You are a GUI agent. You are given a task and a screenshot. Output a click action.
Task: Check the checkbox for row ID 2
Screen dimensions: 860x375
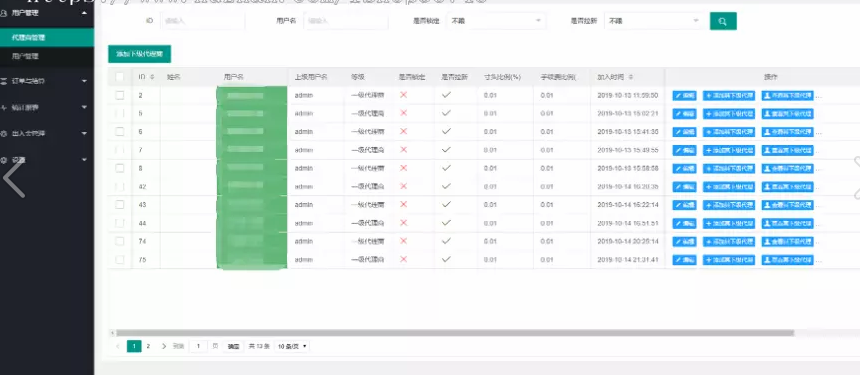(120, 95)
